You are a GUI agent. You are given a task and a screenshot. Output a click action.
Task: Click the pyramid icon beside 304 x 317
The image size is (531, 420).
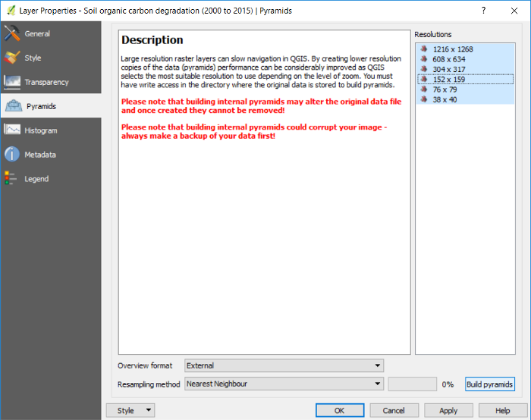pos(423,69)
